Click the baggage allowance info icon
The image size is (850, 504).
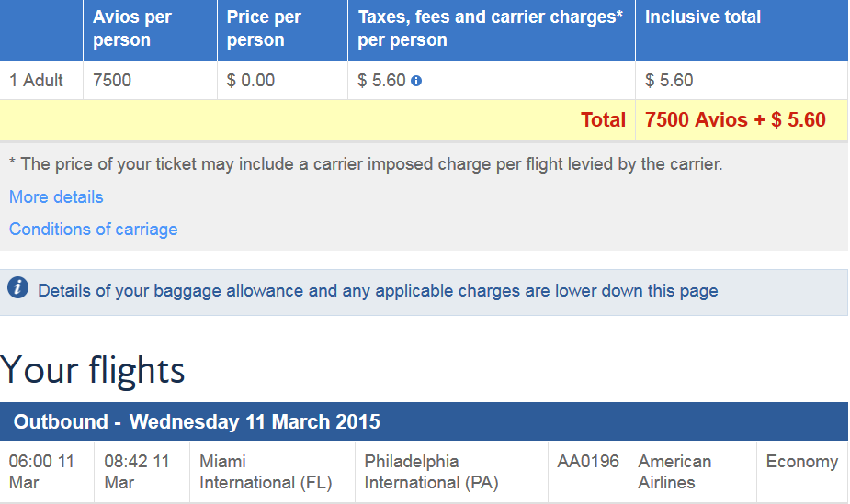tap(17, 287)
